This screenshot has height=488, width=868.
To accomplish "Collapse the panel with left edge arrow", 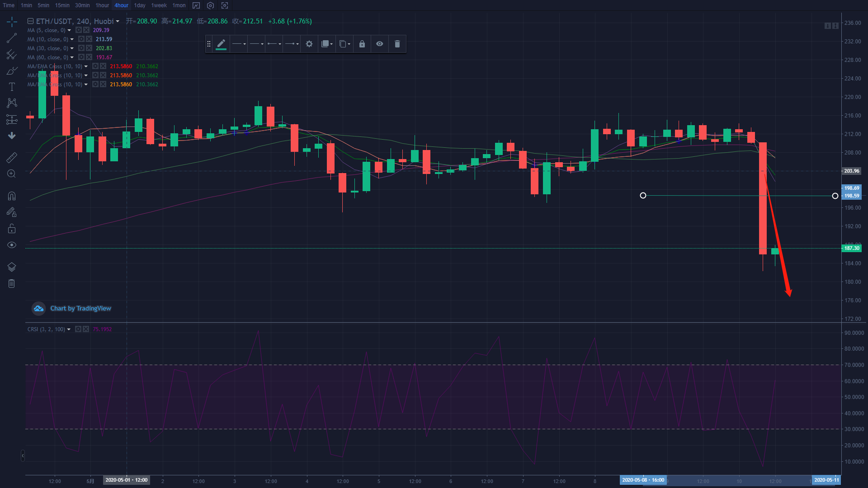I will (23, 456).
